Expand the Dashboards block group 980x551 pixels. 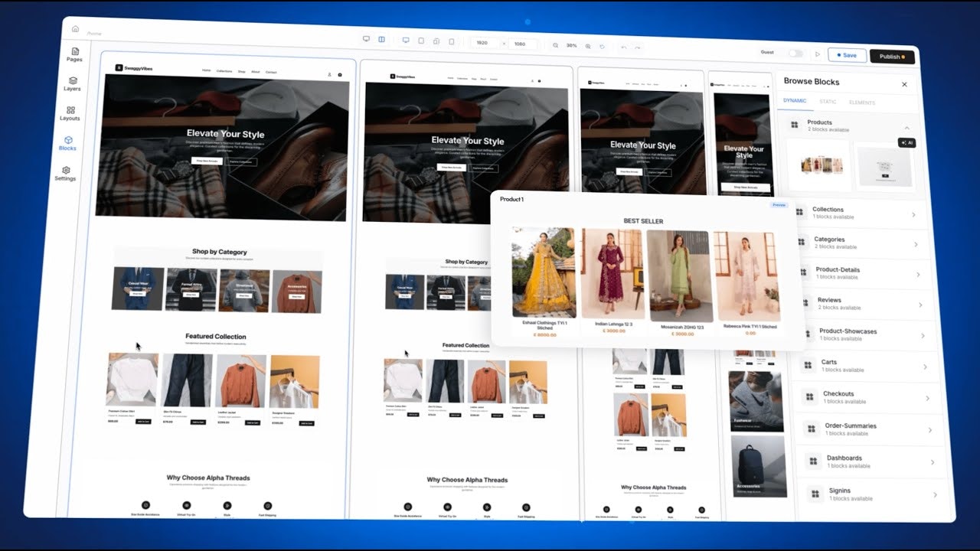tap(871, 461)
